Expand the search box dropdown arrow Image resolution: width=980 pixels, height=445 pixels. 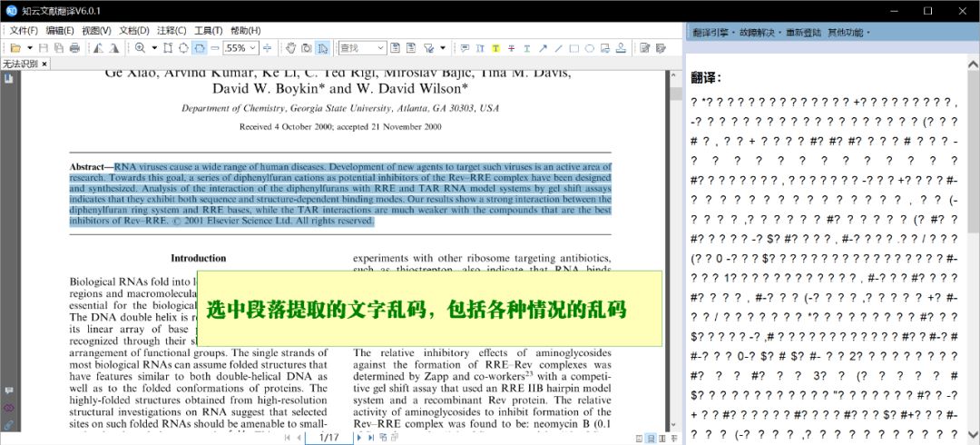tap(380, 47)
